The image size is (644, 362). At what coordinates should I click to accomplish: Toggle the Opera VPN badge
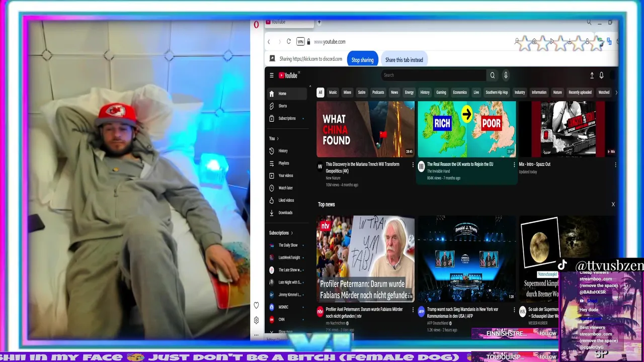pos(300,42)
